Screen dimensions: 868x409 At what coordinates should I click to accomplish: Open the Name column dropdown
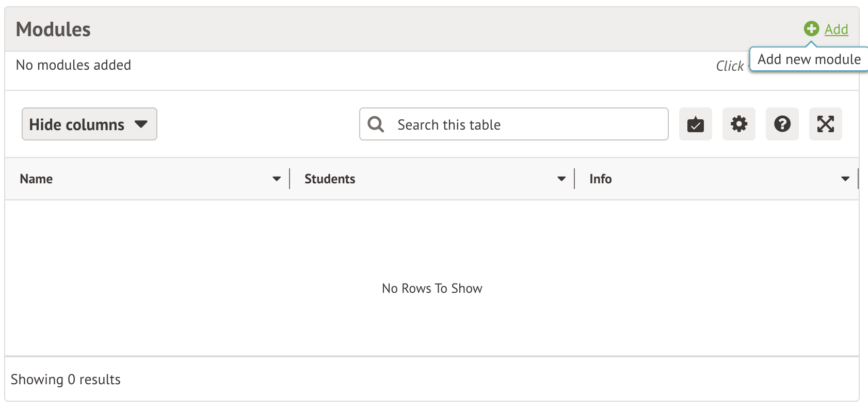tap(277, 179)
